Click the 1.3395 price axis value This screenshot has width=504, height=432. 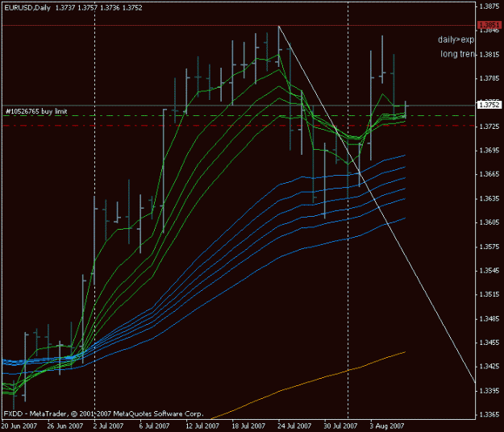click(489, 391)
